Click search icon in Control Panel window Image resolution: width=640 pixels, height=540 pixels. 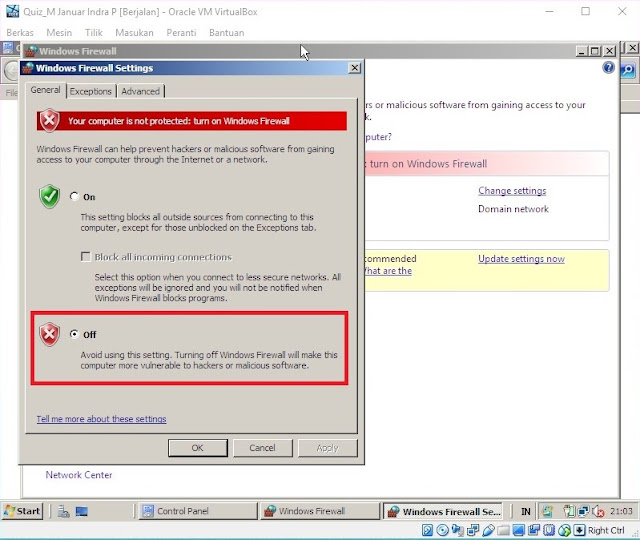627,70
